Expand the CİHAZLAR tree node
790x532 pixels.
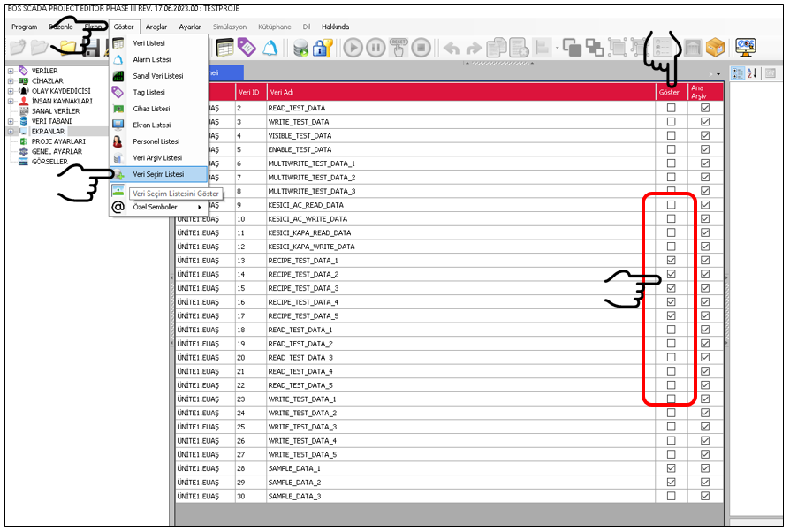click(x=11, y=81)
